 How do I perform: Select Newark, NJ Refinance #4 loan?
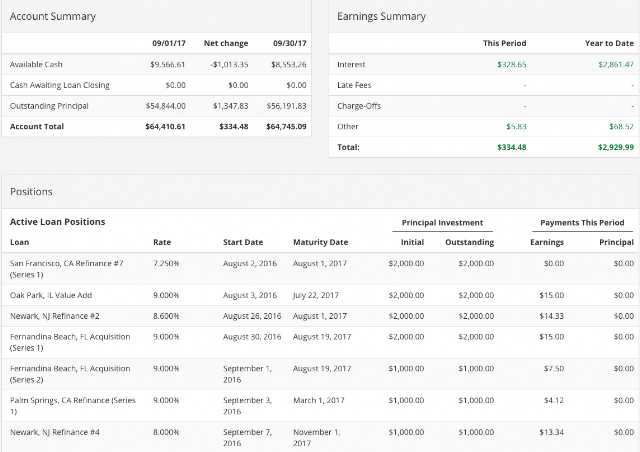55,432
